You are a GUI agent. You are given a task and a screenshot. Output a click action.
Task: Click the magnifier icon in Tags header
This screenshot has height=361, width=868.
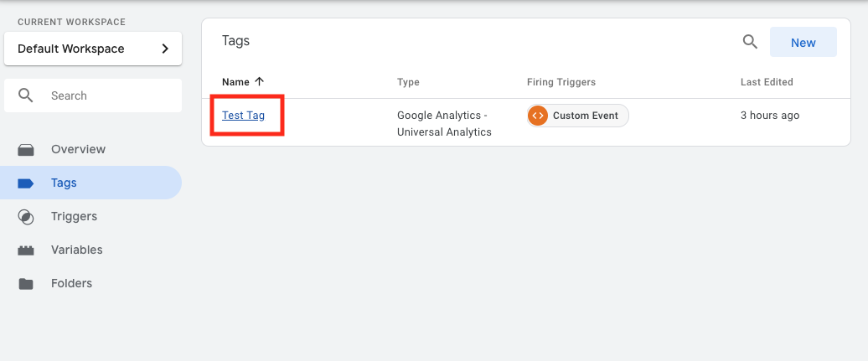(750, 42)
